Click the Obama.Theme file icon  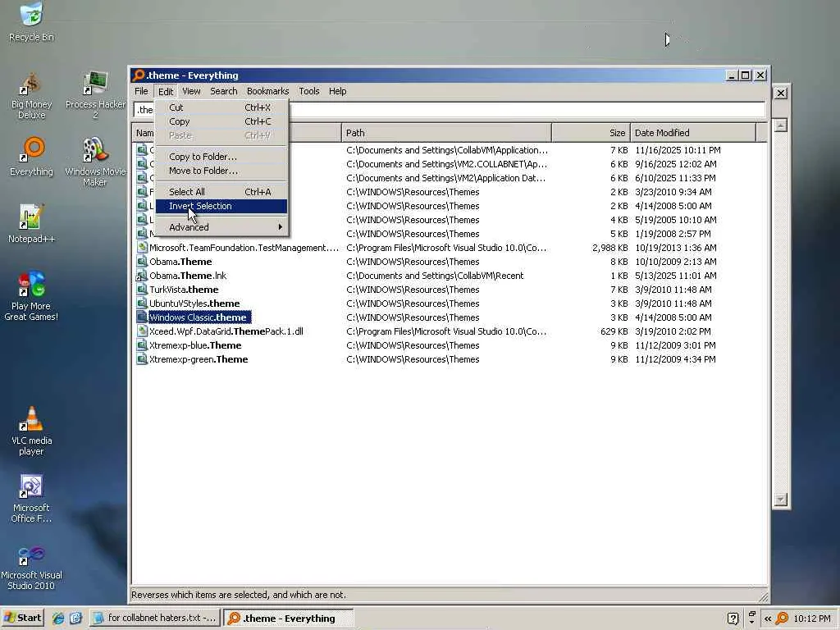142,262
